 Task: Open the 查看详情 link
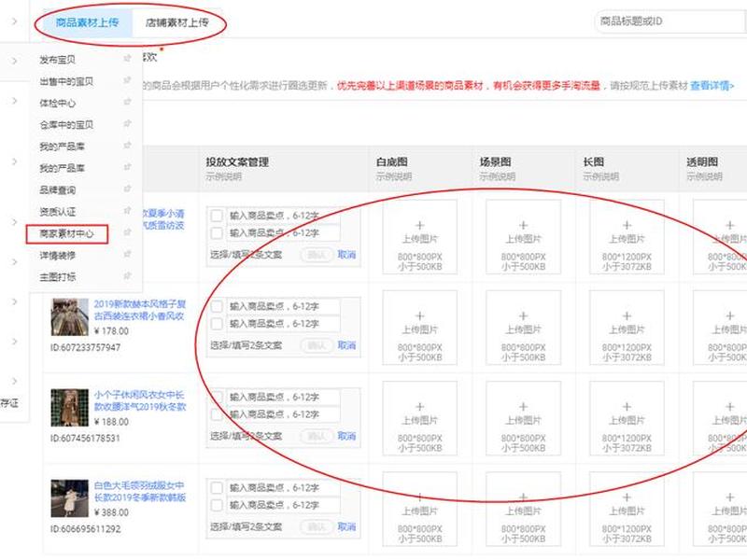(712, 86)
